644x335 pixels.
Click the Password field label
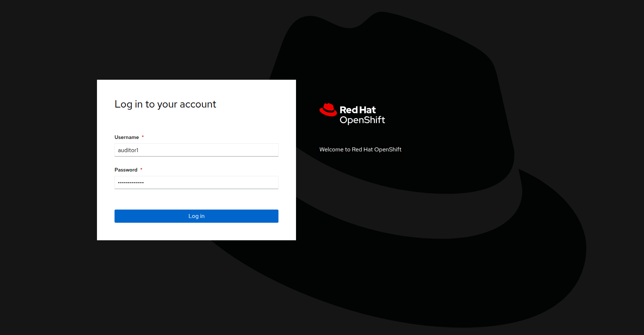(x=126, y=170)
